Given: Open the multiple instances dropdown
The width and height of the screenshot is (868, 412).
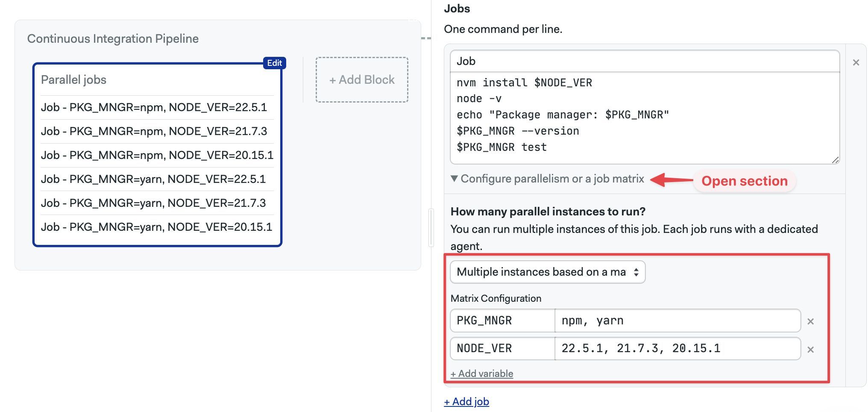Looking at the screenshot, I should click(x=547, y=272).
